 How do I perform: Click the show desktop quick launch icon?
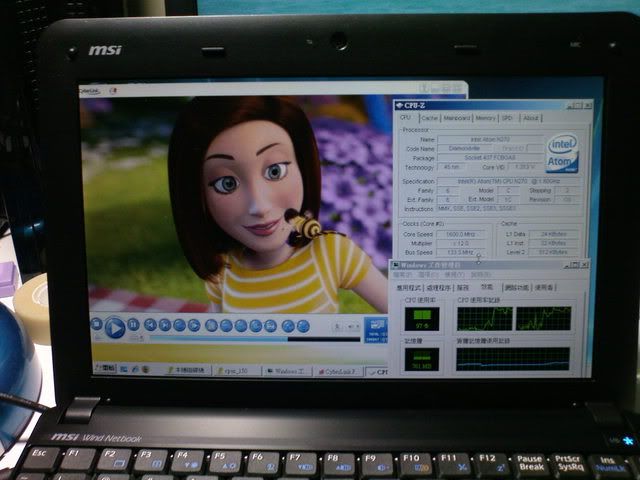click(x=124, y=369)
